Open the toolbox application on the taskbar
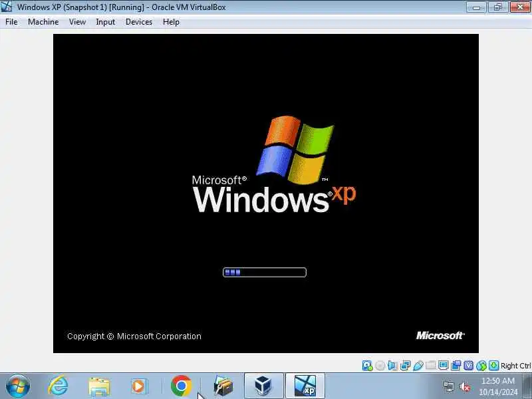Image resolution: width=532 pixels, height=399 pixels. tap(223, 386)
